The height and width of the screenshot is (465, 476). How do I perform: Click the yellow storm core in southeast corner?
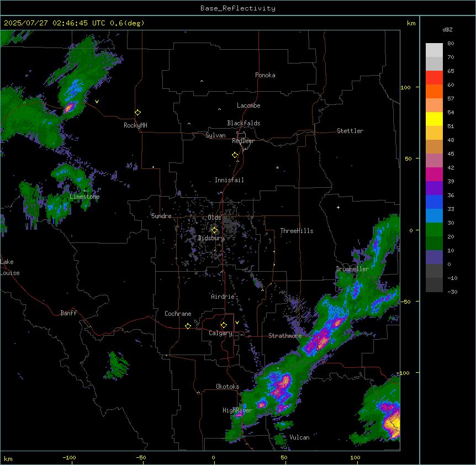click(392, 424)
